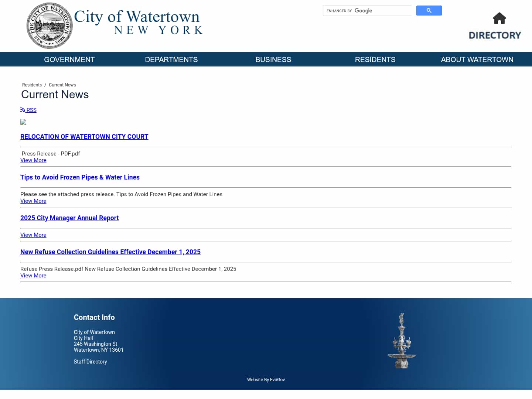Click the Residents breadcrumb link
The height and width of the screenshot is (399, 532).
click(32, 85)
